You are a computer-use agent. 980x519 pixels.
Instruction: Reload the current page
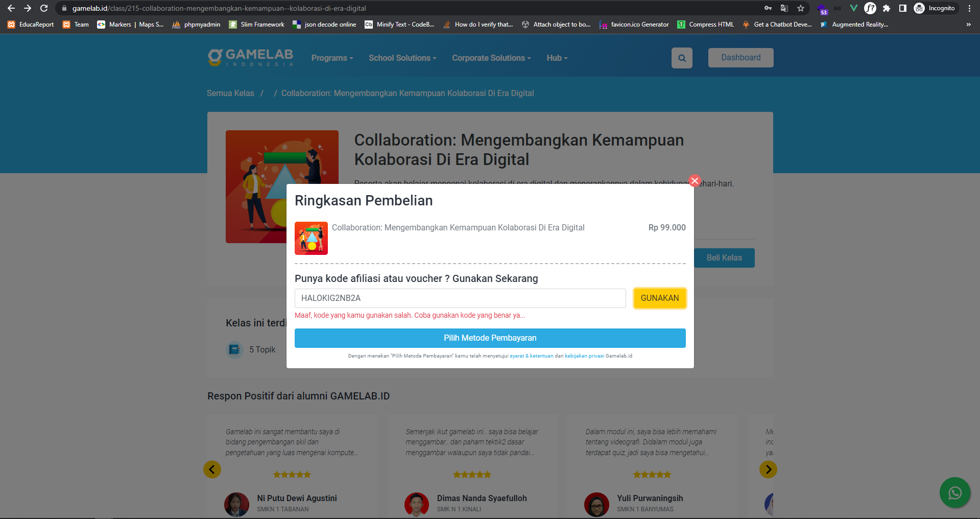point(44,8)
